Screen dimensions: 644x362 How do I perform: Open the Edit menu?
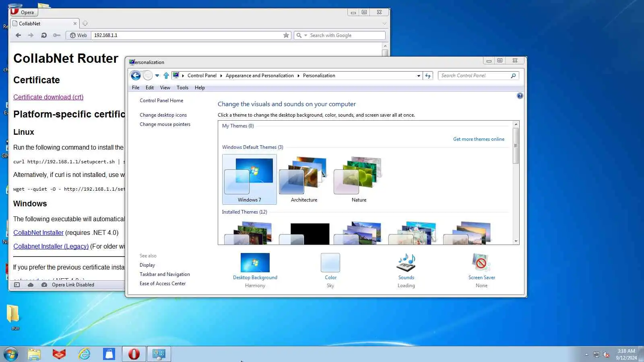coord(150,88)
